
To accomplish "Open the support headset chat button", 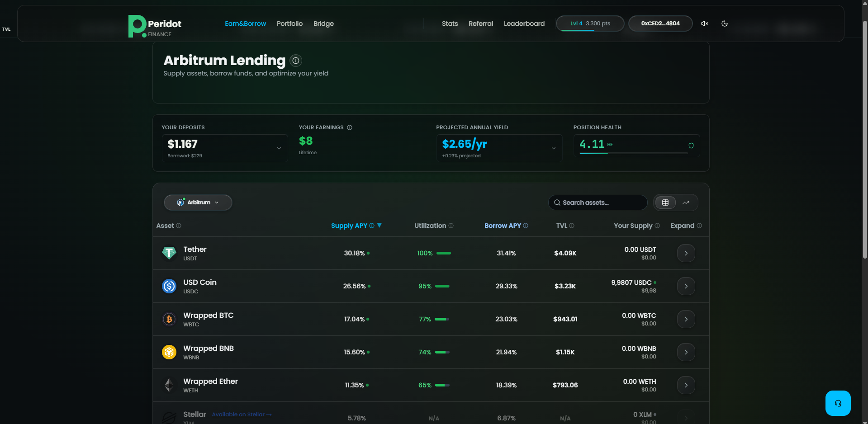I will [838, 403].
